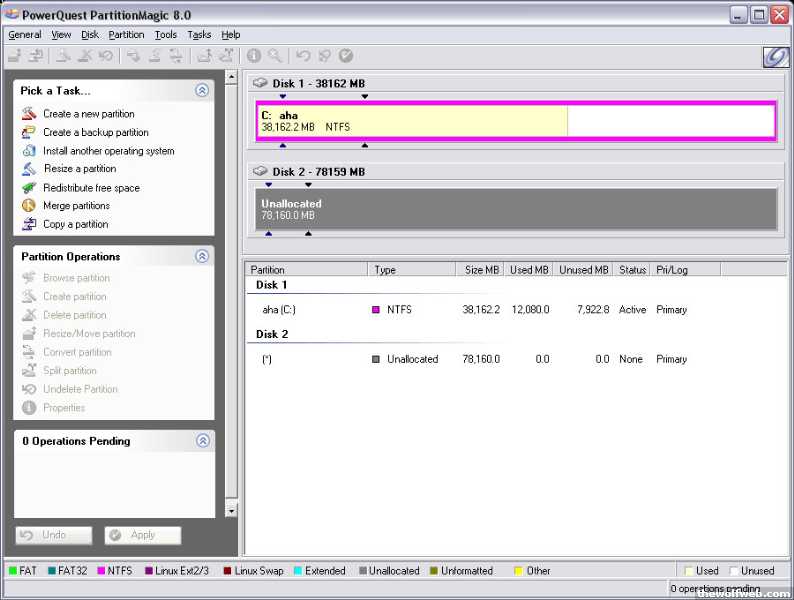794x600 pixels.
Task: Click the discard changes toolbar icon
Action: click(325, 56)
